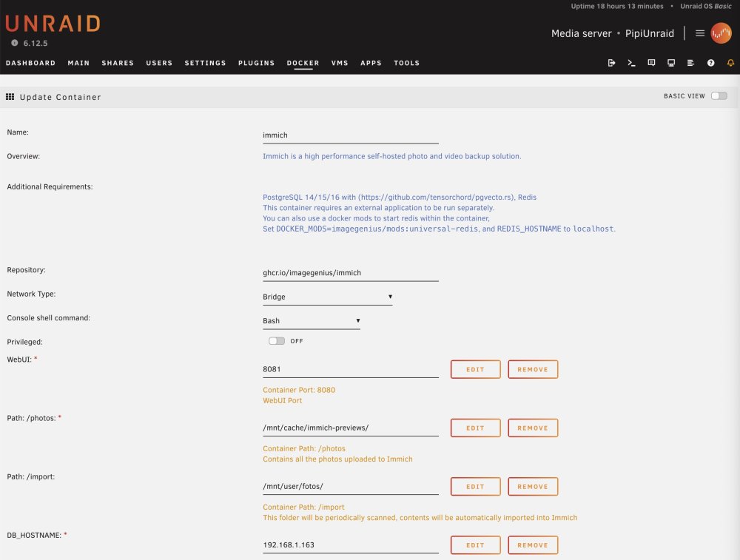Screen dimensions: 740x560
Task: Open the terminal icon in the top bar
Action: click(x=631, y=63)
